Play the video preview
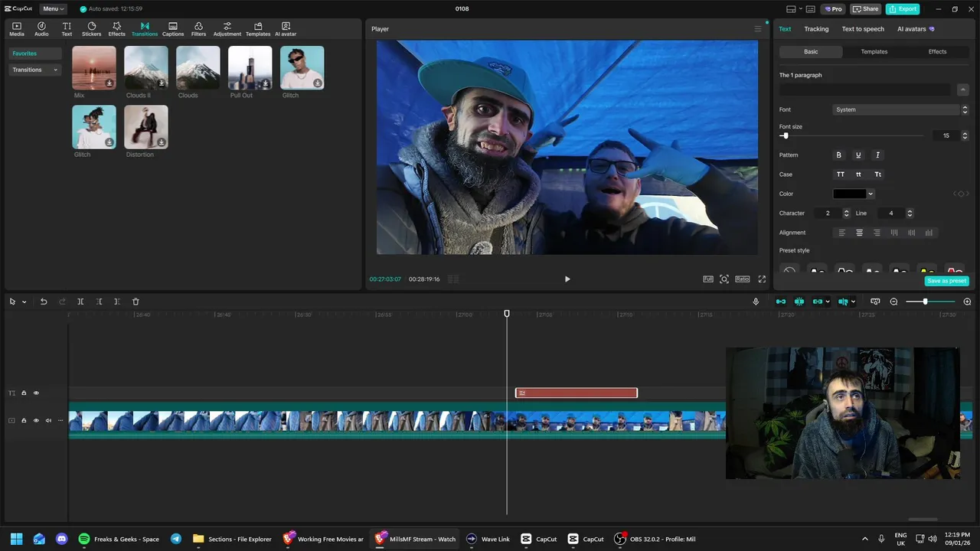980x551 pixels. click(x=567, y=279)
